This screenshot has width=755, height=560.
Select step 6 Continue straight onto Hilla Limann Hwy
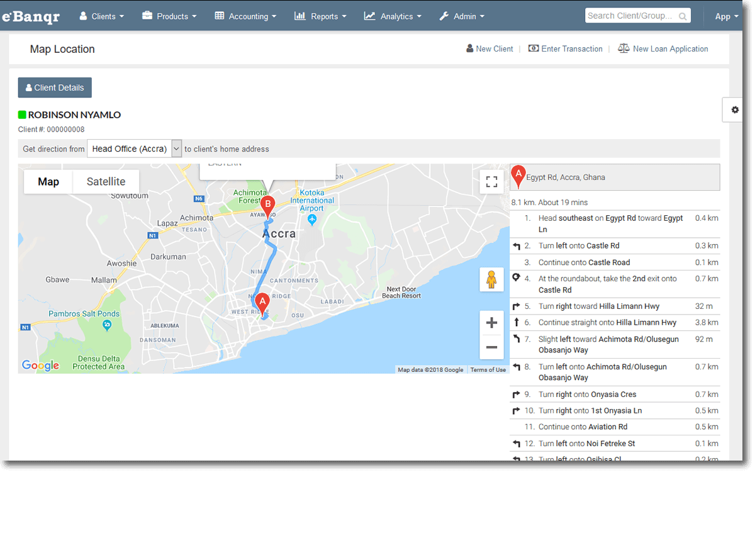[615, 323]
